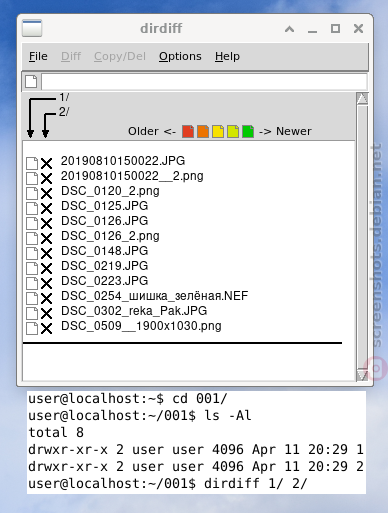
Task: Select file name DSC_0254_шишка_зелёная.NEF
Action: pos(155,296)
